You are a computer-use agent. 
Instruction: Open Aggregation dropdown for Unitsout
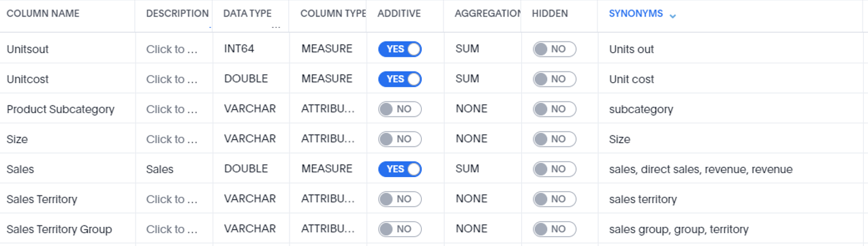[x=467, y=49]
